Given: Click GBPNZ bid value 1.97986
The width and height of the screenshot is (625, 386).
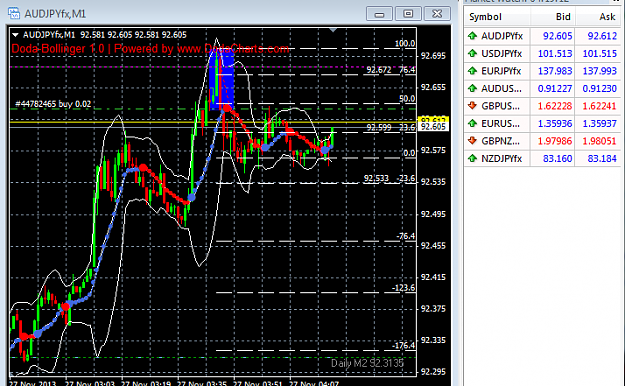Looking at the screenshot, I should tap(555, 141).
